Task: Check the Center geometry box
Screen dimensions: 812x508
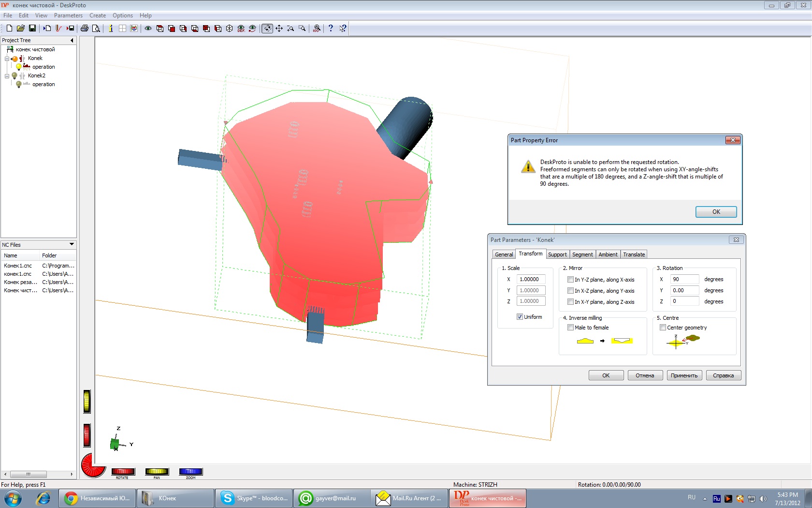Action: click(x=663, y=328)
